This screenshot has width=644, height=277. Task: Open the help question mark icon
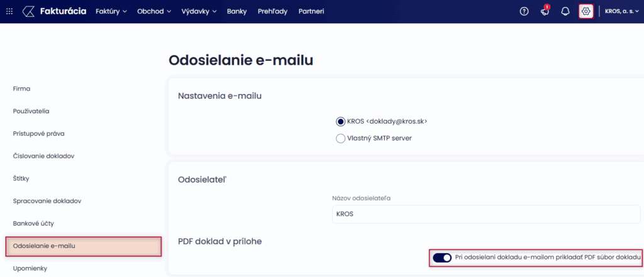coord(525,11)
